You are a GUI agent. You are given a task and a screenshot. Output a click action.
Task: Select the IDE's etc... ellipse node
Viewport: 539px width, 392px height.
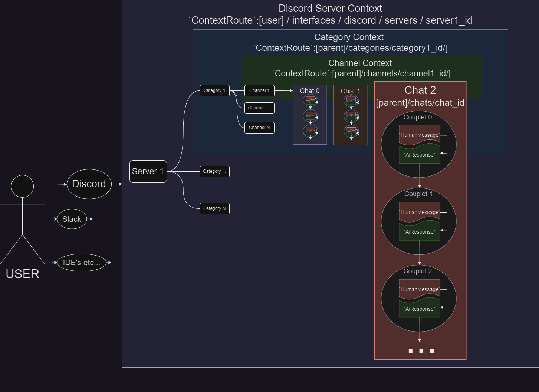pos(82,263)
